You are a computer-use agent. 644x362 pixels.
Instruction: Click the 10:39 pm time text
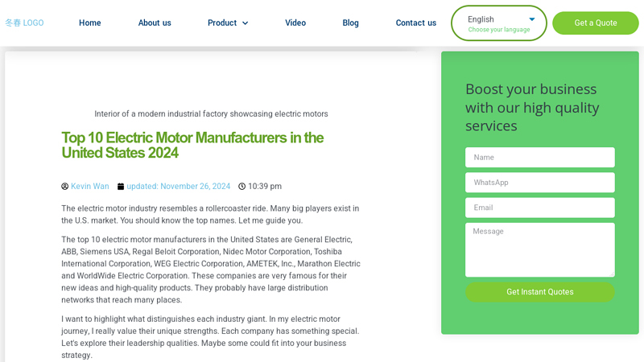[x=265, y=187]
